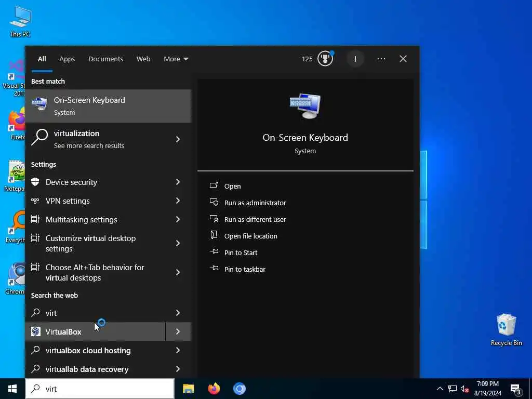Select the VirtualBox web result

(96, 331)
